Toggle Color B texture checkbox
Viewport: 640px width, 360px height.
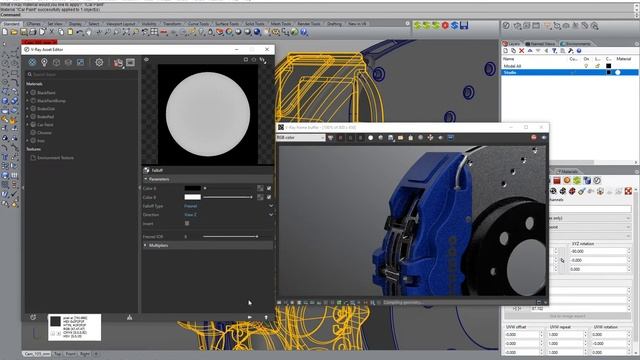coord(269,197)
